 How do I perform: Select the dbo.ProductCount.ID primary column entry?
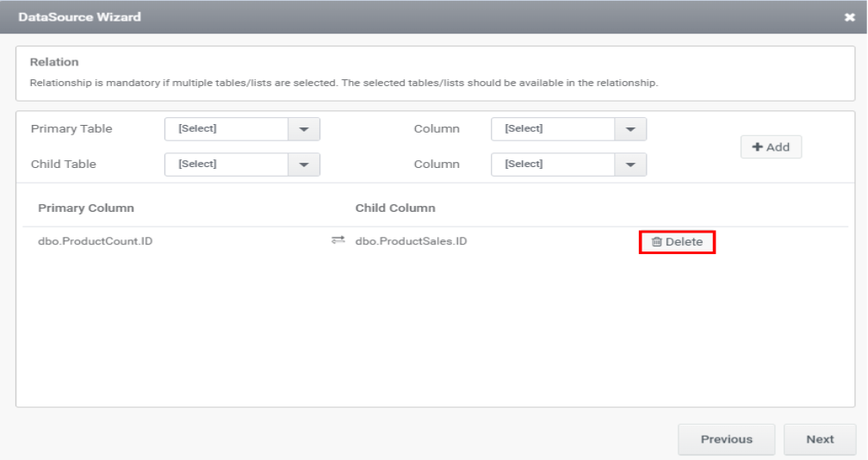(x=96, y=241)
